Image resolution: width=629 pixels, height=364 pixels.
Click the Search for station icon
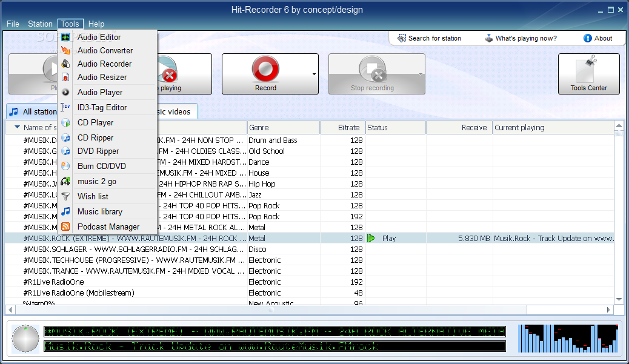coord(402,38)
